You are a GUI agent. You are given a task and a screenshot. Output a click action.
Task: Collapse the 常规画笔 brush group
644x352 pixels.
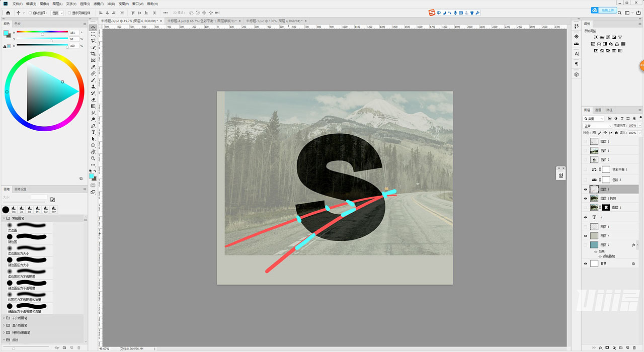tap(5, 218)
